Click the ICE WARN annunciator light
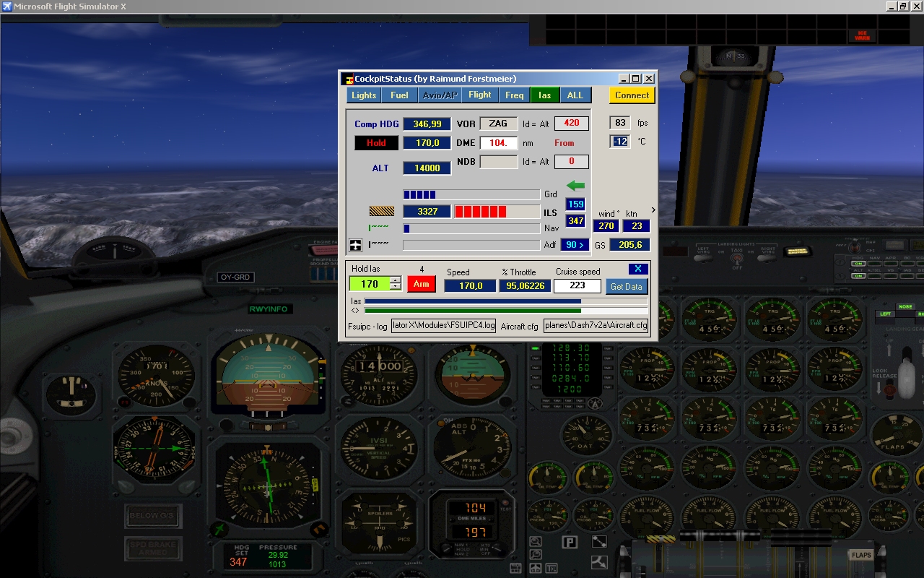This screenshot has height=578, width=924. [861, 34]
